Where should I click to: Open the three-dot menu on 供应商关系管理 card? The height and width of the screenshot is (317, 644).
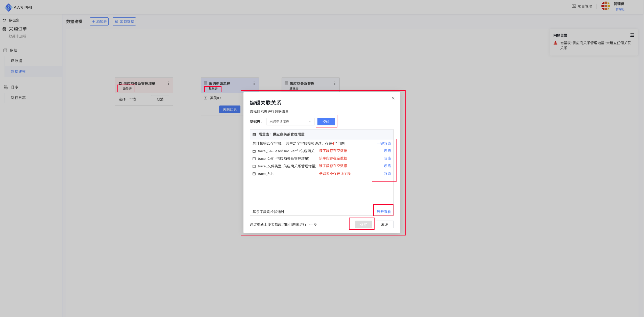click(x=335, y=83)
